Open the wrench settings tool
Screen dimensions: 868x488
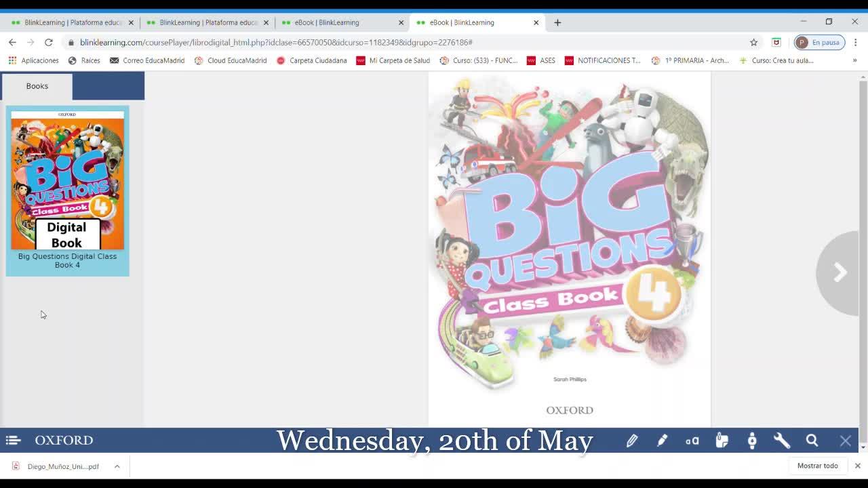coord(782,441)
